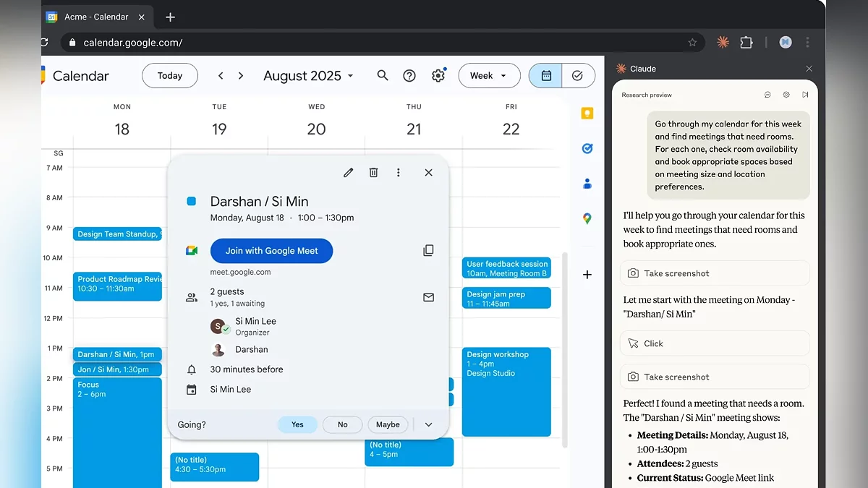
Task: Open User feedback session event
Action: pos(506,268)
